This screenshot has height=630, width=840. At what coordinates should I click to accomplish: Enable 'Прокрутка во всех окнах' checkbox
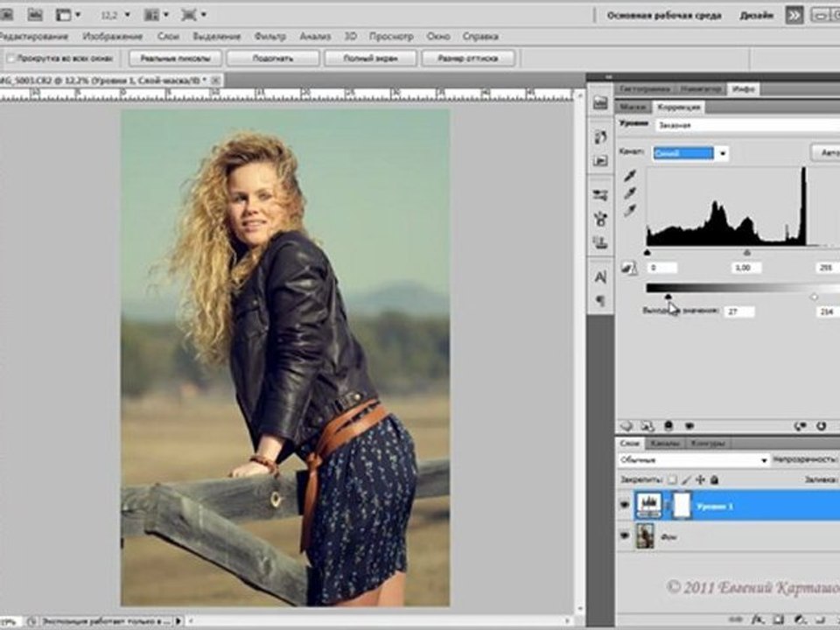click(x=10, y=58)
